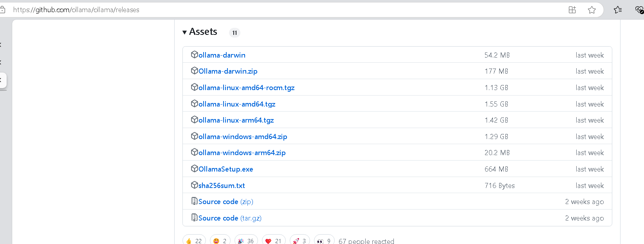Click the 1.13 GB size text
The image size is (644, 244).
tap(496, 88)
